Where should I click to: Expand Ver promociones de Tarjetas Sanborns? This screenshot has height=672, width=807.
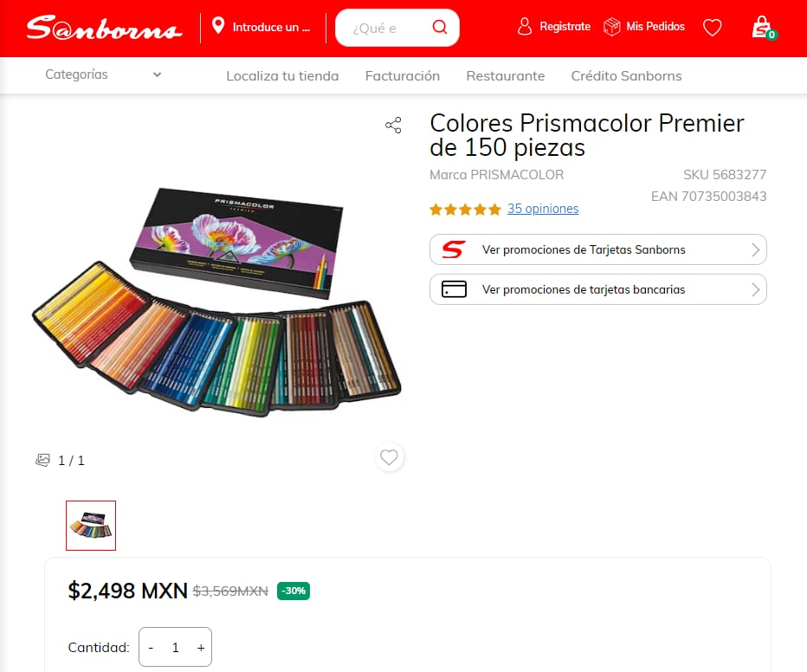pos(597,249)
